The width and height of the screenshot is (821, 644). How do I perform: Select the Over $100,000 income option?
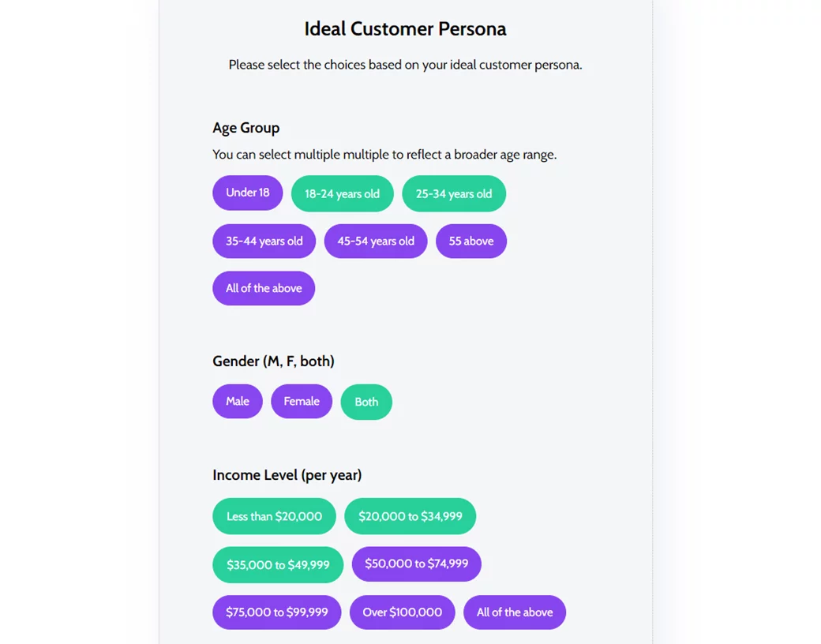coord(402,612)
